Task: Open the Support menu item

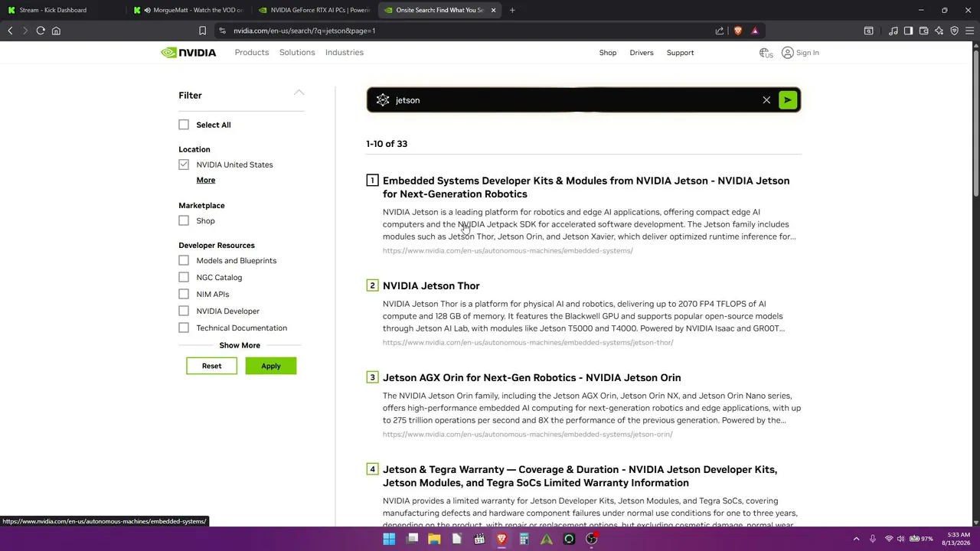Action: pyautogui.click(x=680, y=53)
